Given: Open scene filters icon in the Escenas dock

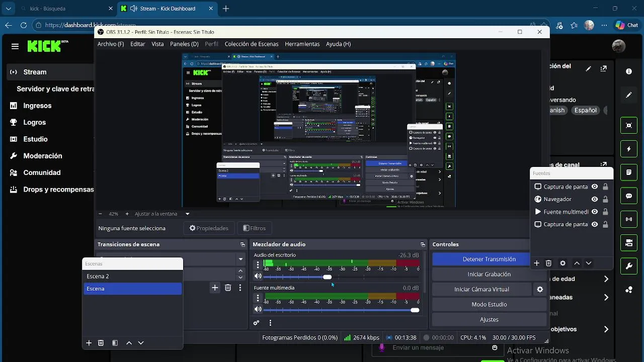Looking at the screenshot, I should click(115, 343).
